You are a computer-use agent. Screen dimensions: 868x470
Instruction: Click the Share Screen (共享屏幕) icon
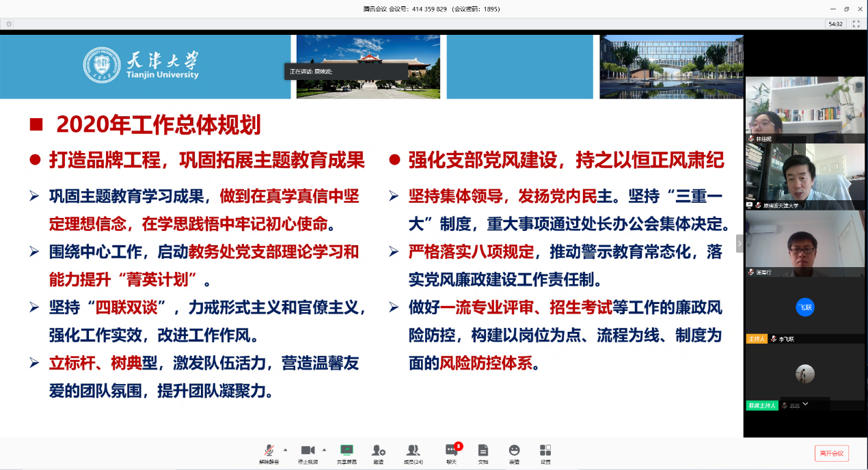(347, 451)
